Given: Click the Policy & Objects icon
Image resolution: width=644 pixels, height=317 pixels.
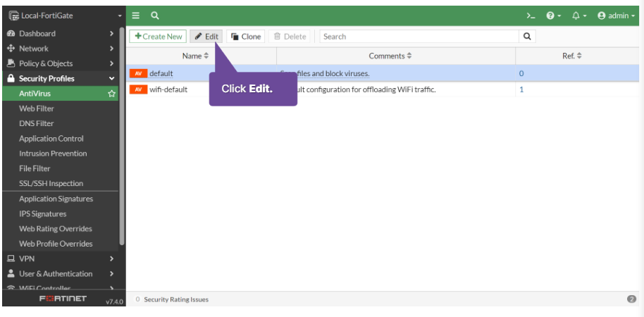Looking at the screenshot, I should coord(11,63).
